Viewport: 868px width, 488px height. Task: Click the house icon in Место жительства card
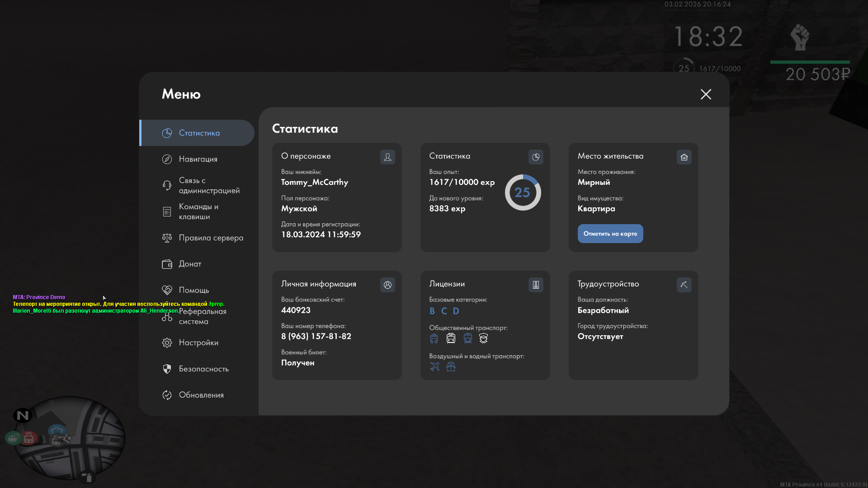[684, 157]
